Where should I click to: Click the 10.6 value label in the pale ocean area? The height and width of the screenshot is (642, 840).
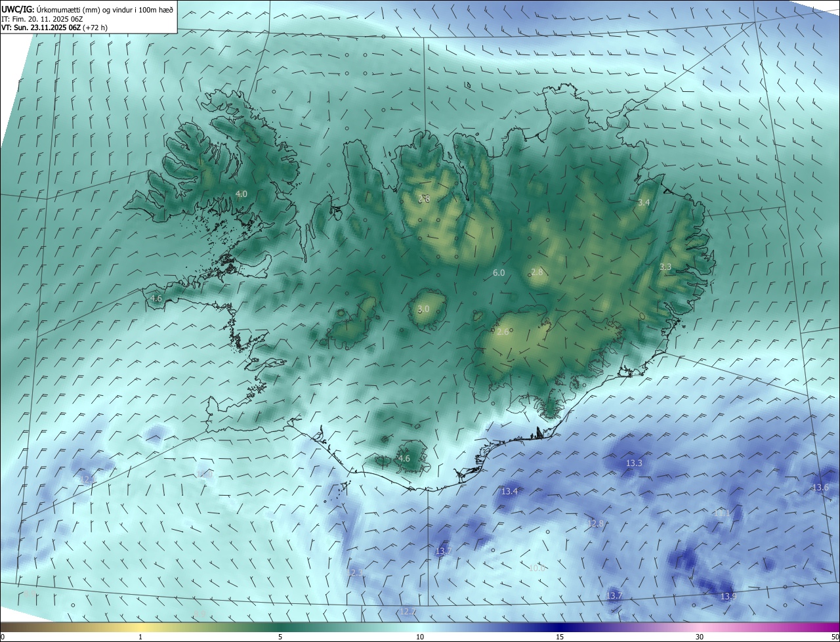click(x=537, y=568)
